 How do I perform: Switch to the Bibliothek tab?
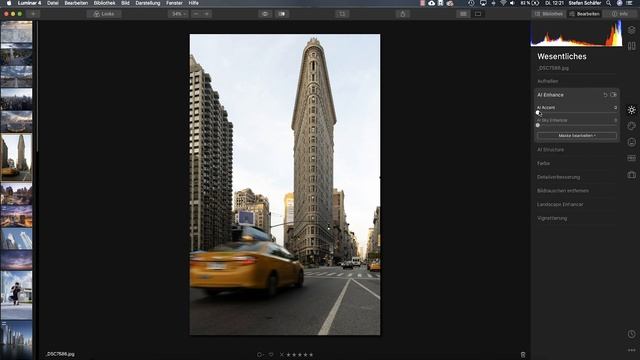(x=548, y=14)
